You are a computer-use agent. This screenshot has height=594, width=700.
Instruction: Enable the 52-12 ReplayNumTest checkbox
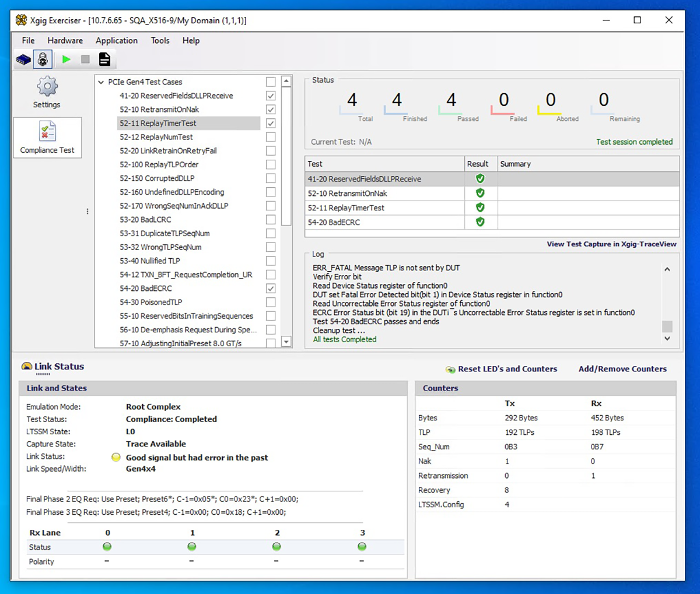coord(271,136)
